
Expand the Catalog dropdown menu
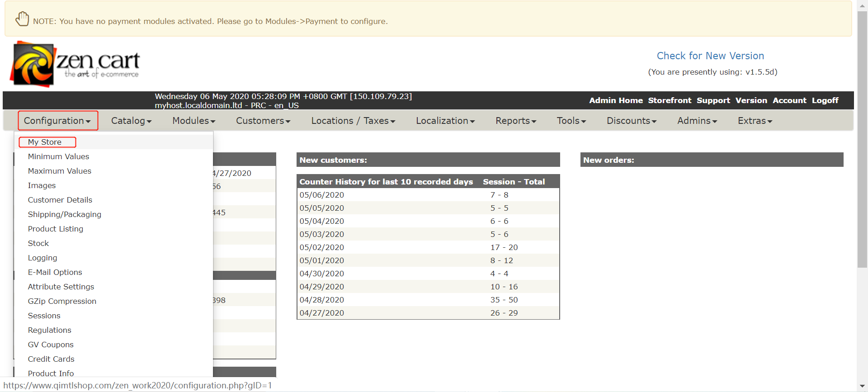point(131,121)
